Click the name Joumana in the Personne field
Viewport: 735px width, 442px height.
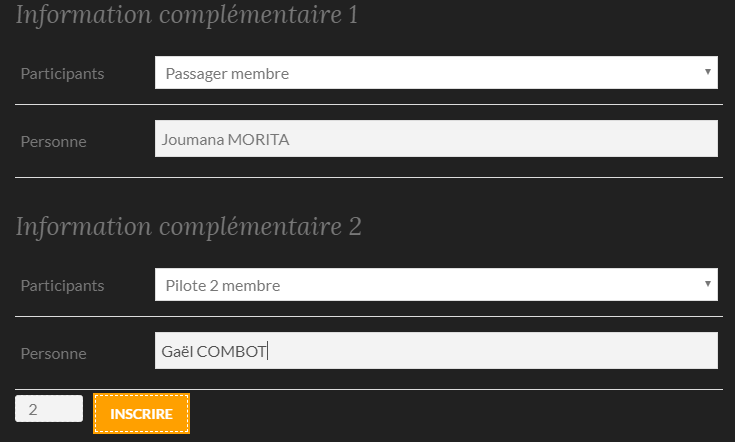[192, 140]
